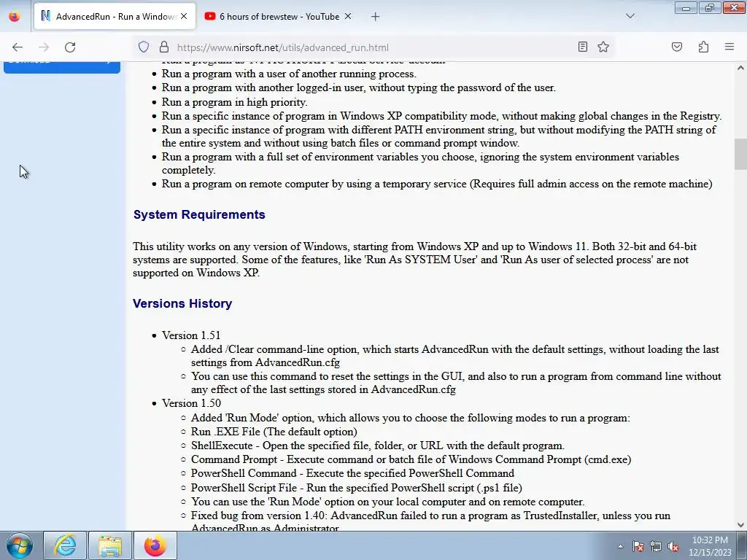Open Windows Explorer from taskbar
747x560 pixels.
[110, 545]
